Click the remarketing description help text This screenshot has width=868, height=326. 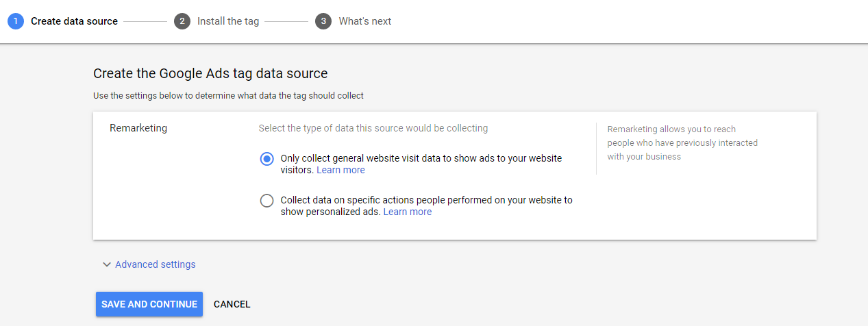point(682,142)
